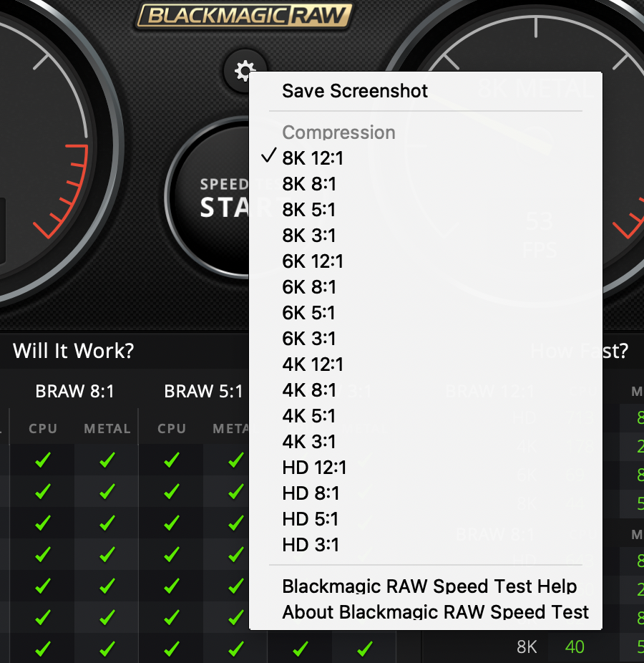This screenshot has width=644, height=663.
Task: Select HD 8:1 compression
Action: (x=426, y=493)
